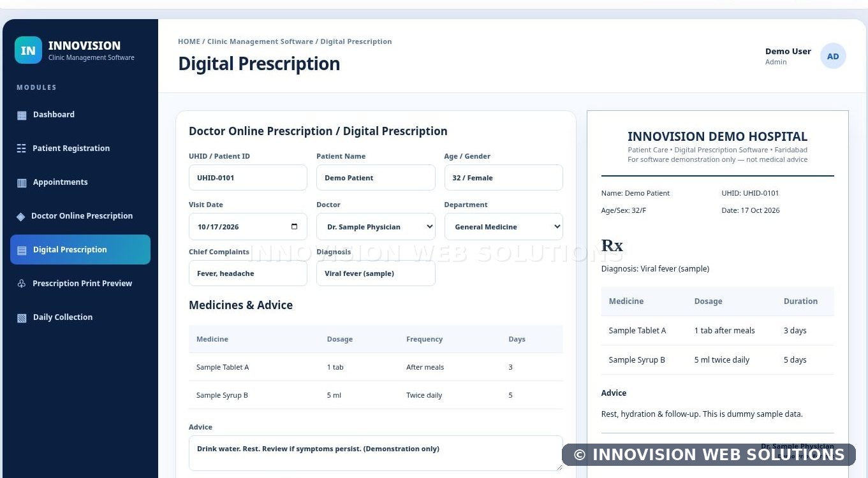Click '5 days' duration in preview

[795, 360]
